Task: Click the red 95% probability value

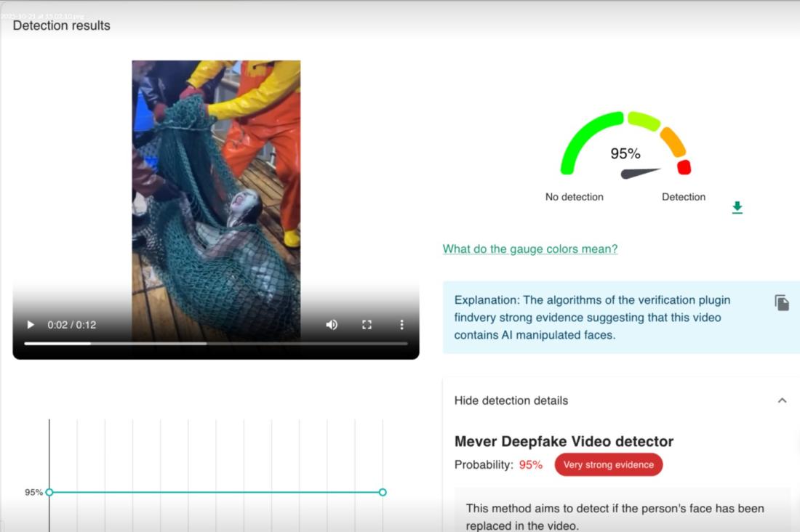Action: click(x=530, y=465)
